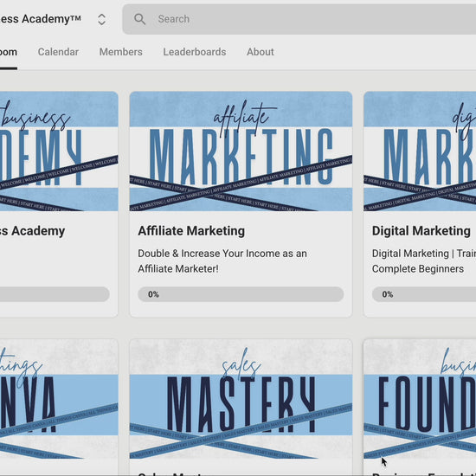Switch to the Calendar tab
Image resolution: width=476 pixels, height=476 pixels.
[x=58, y=52]
